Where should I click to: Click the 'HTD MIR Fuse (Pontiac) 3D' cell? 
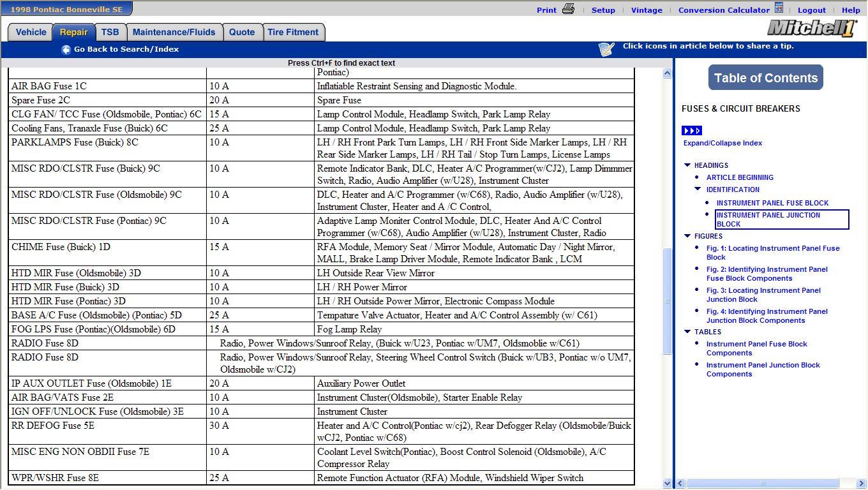pos(108,301)
